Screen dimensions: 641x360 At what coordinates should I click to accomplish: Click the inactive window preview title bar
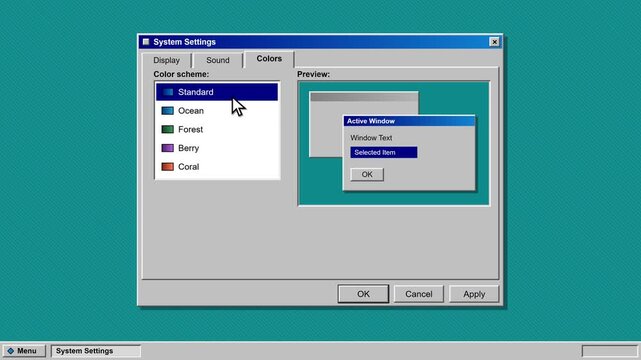point(363,97)
